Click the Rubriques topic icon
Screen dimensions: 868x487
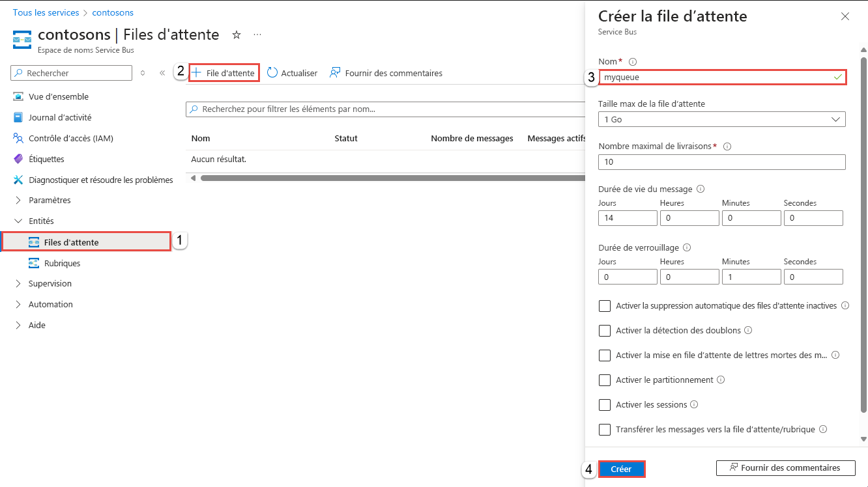(34, 263)
